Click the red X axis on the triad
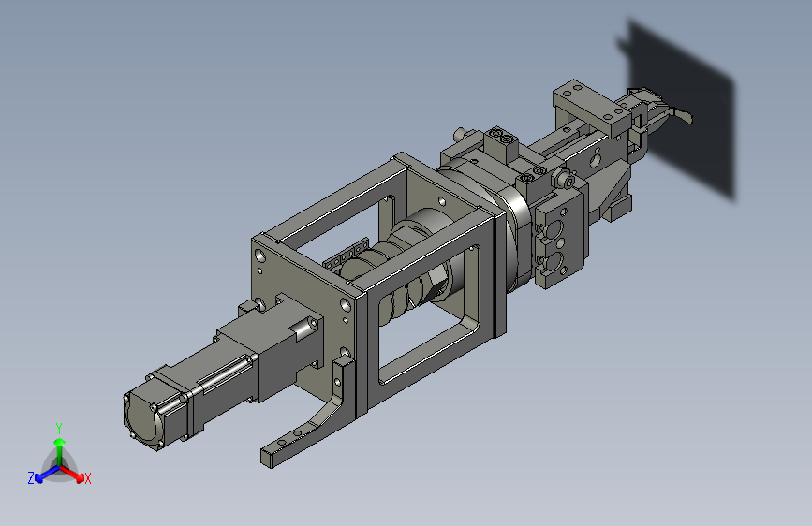 pyautogui.click(x=72, y=475)
